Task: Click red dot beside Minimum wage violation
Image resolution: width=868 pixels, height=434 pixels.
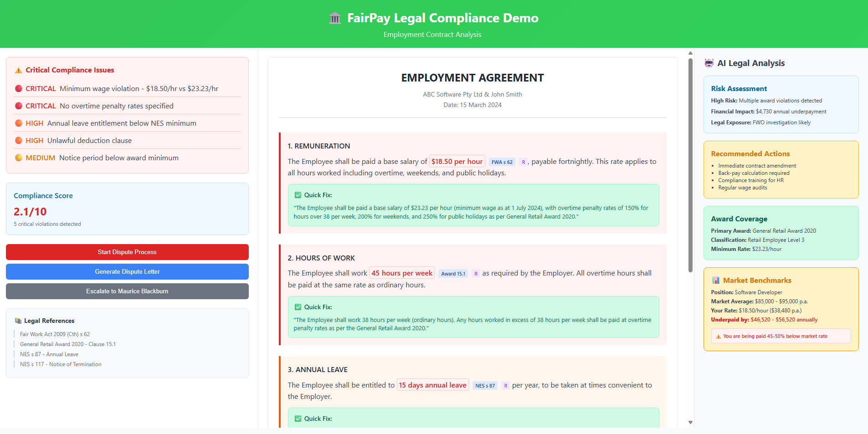Action: pos(19,88)
